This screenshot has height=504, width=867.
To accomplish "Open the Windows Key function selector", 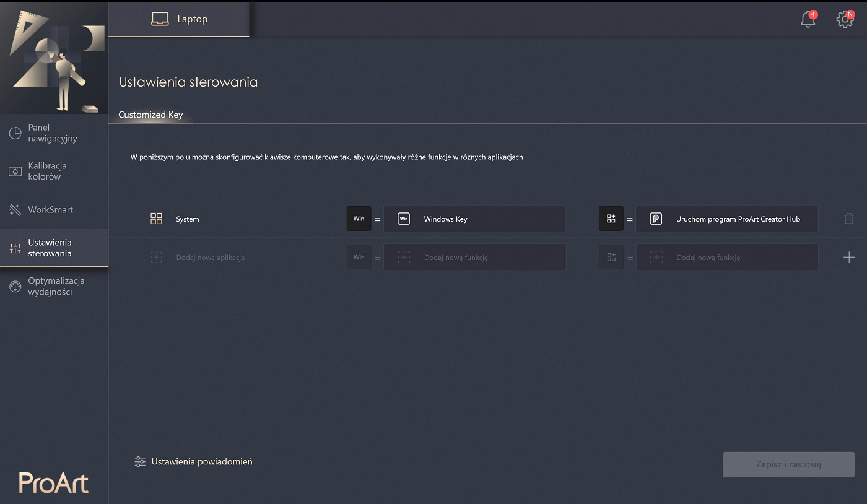I will [474, 219].
